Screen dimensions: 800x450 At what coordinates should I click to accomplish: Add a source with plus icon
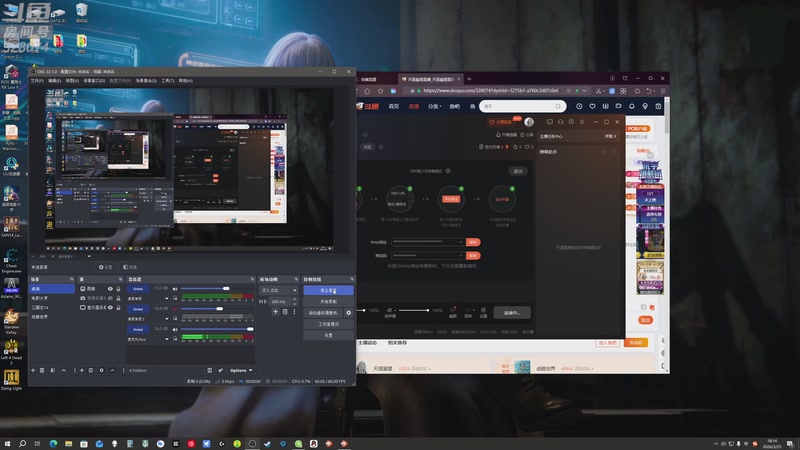(x=82, y=370)
